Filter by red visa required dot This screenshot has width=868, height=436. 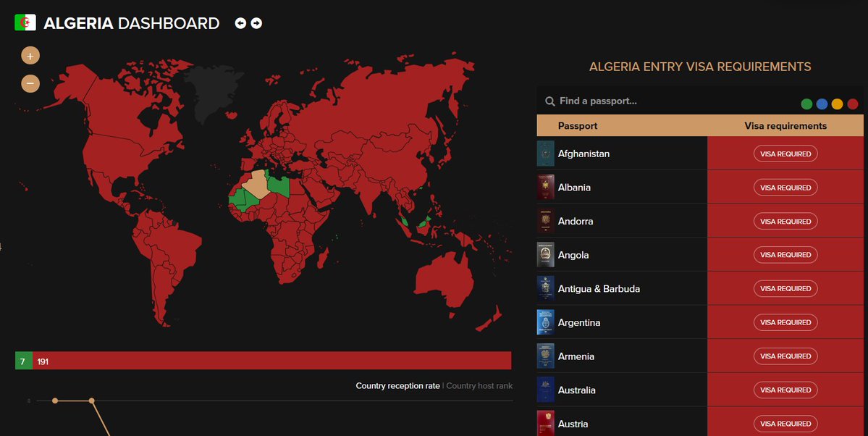point(853,104)
